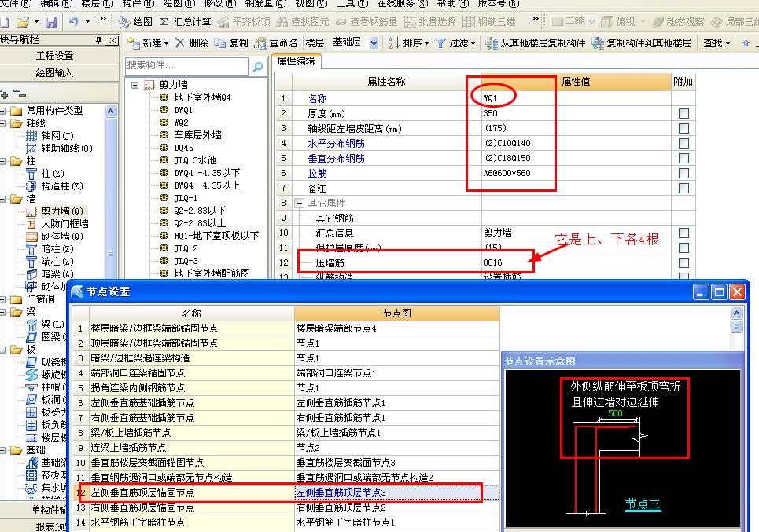Screen dimensions: 759x532
Task: Open 绘图输入 navigation section
Action: 55,72
